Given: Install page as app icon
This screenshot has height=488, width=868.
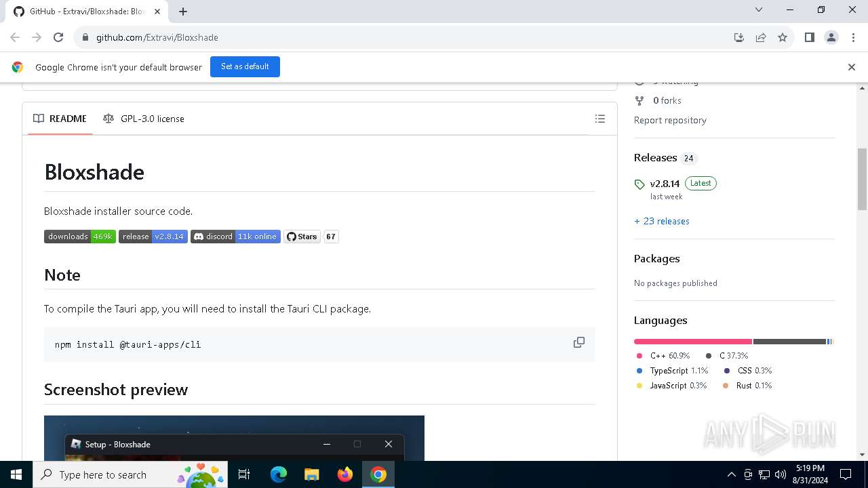Looking at the screenshot, I should point(739,37).
